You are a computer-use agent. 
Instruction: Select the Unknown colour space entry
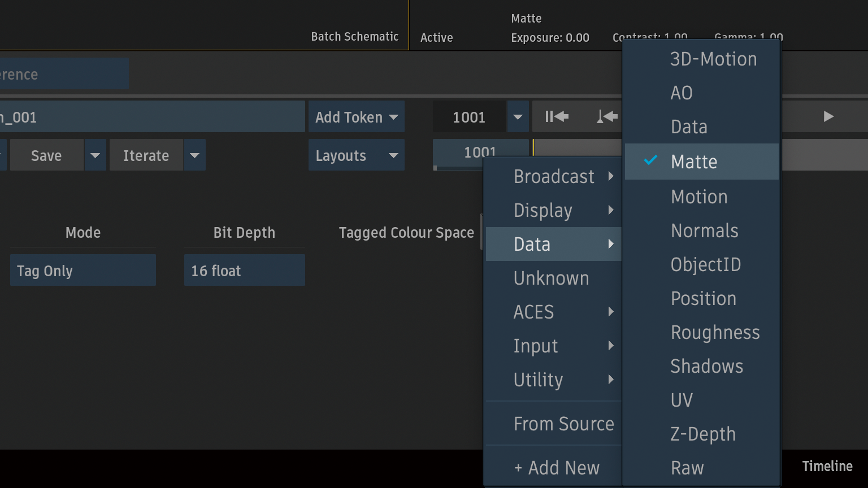[551, 278]
